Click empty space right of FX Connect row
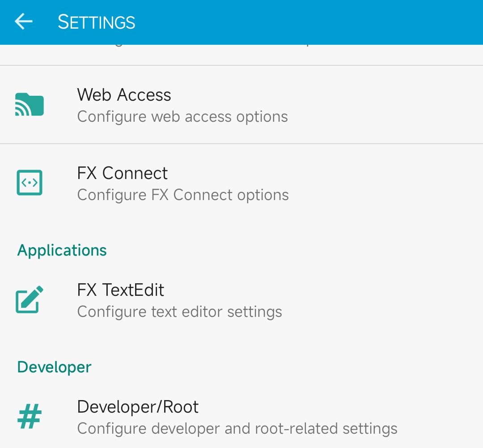Image resolution: width=483 pixels, height=448 pixels. [x=385, y=183]
